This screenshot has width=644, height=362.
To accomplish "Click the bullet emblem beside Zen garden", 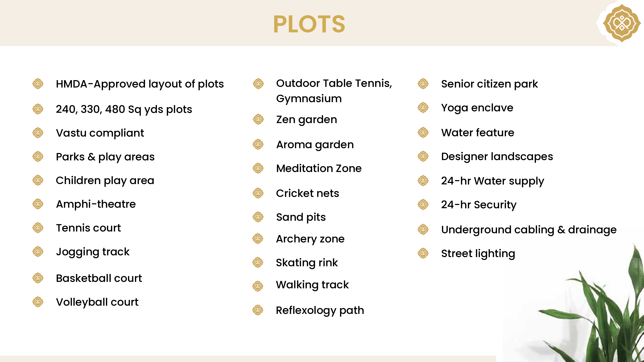I will (x=258, y=119).
